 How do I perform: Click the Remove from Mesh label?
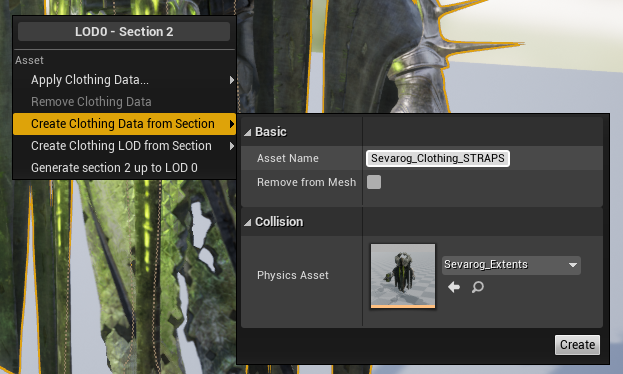click(x=306, y=182)
